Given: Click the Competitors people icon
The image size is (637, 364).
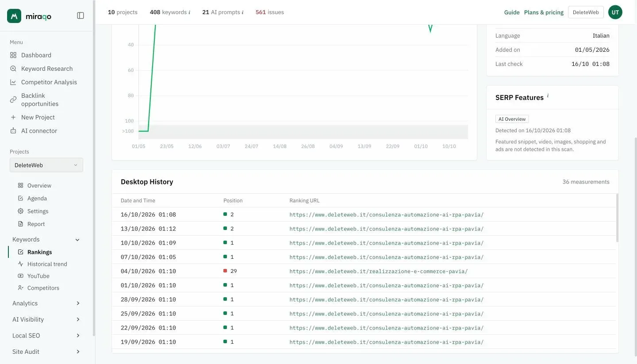Looking at the screenshot, I should [x=20, y=287].
